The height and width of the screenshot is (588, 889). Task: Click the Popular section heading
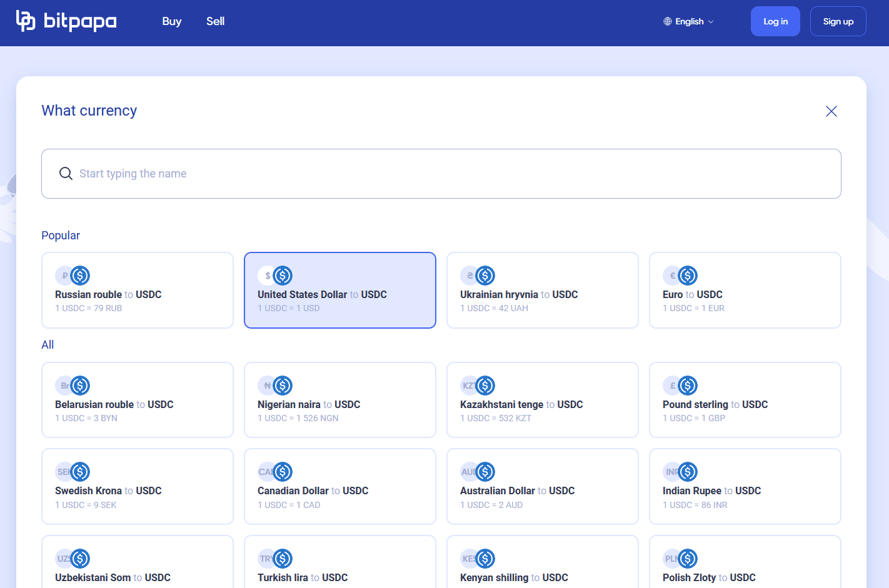tap(61, 236)
